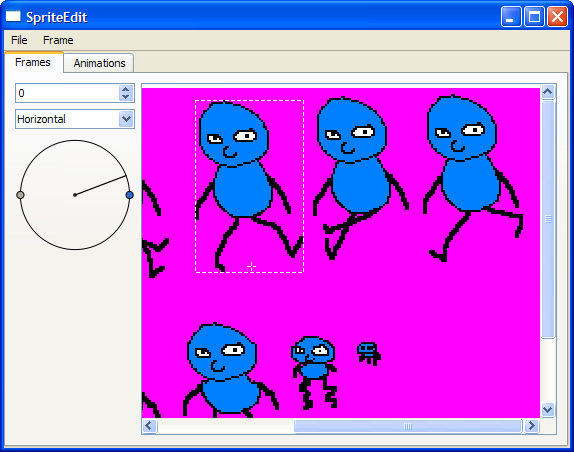Switch to the Animations tab
Screen dimensions: 574x452
point(99,63)
